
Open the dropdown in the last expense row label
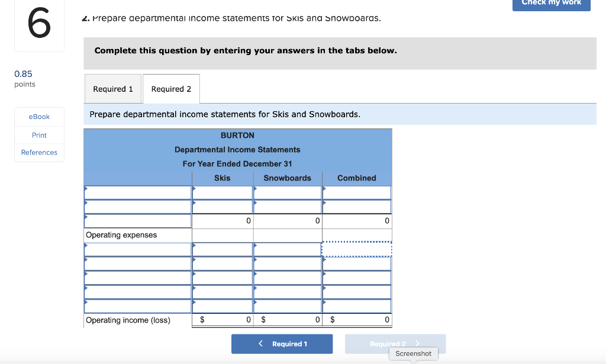[x=137, y=305]
